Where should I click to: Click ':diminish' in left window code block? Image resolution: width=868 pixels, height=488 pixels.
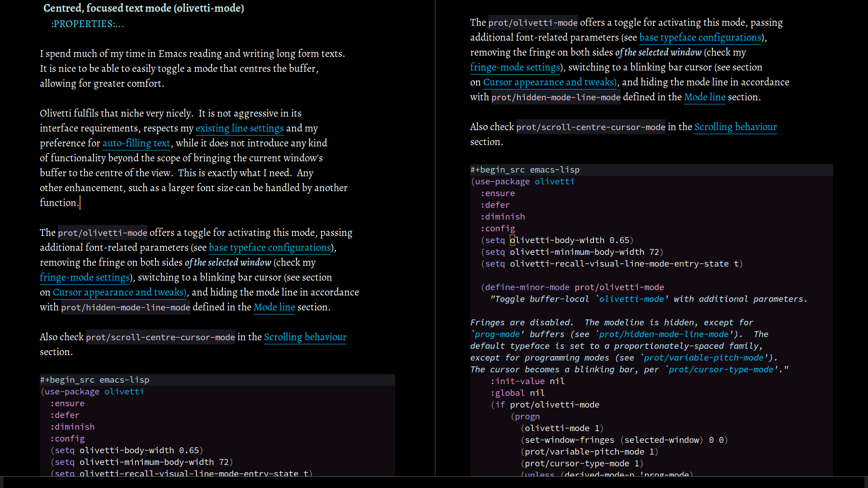click(x=72, y=427)
